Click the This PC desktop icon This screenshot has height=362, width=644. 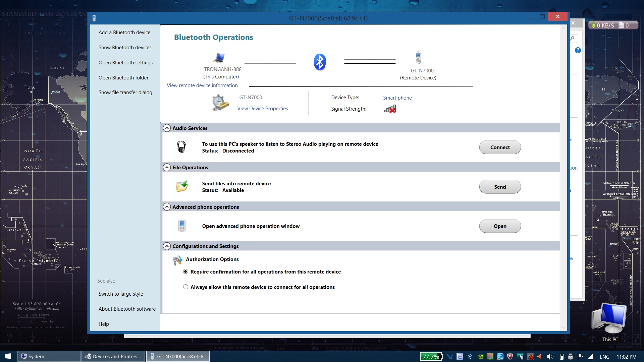[x=610, y=322]
